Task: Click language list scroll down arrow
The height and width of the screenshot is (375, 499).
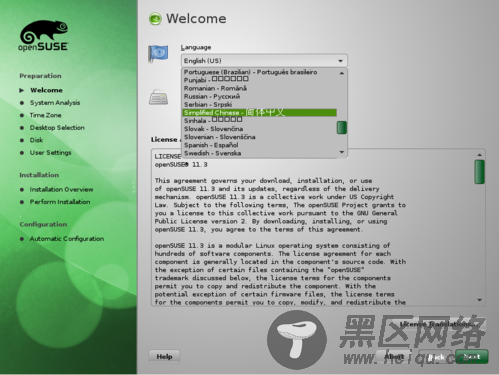Action: click(x=342, y=152)
